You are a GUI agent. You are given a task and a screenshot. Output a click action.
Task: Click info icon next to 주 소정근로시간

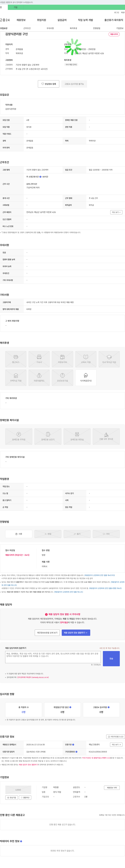[40, 177]
